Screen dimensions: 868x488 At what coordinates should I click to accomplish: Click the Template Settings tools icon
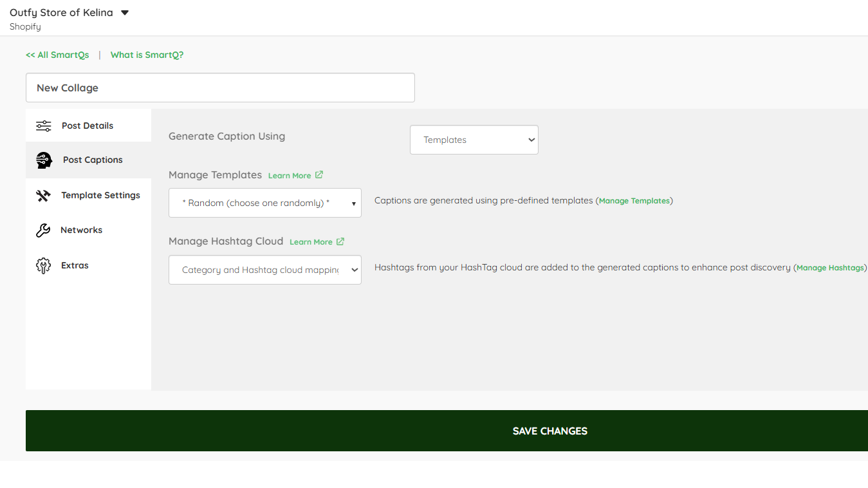[x=43, y=196]
